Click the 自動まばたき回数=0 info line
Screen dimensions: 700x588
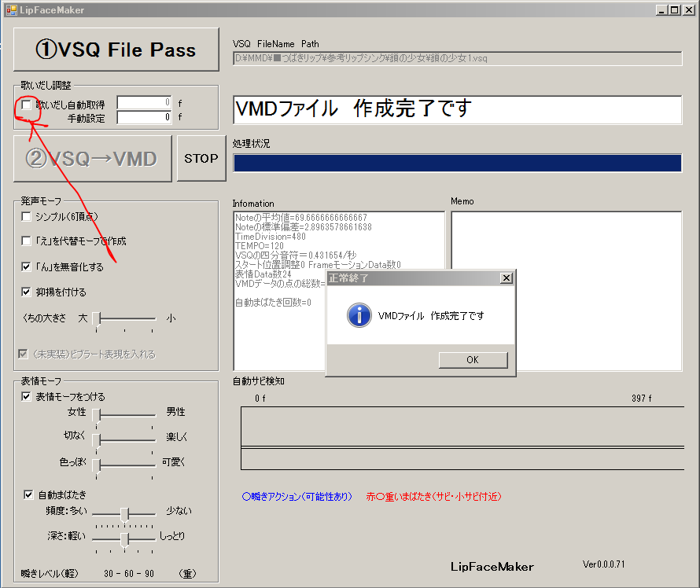(273, 303)
